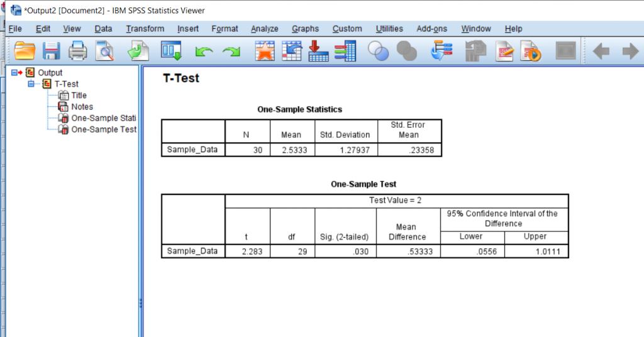Click the light blue overlapping circles icon
Screen dimensions: 644x337
point(378,52)
